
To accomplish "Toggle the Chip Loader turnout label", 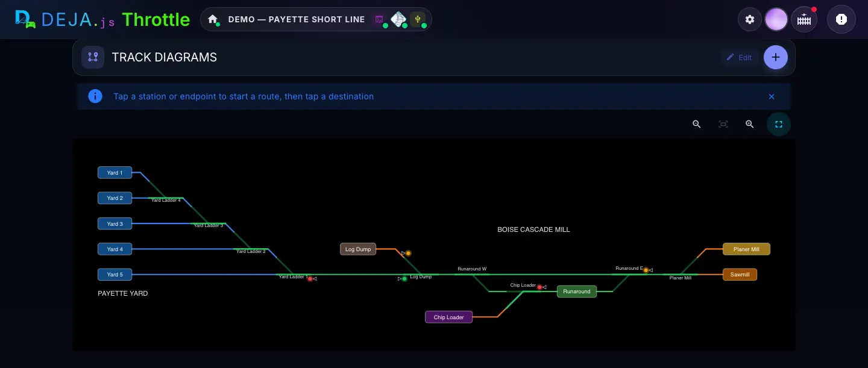I will pos(523,285).
